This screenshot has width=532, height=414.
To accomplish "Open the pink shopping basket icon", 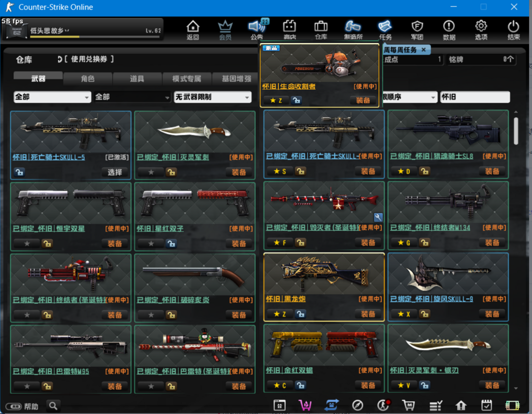I will pyautogui.click(x=305, y=405).
